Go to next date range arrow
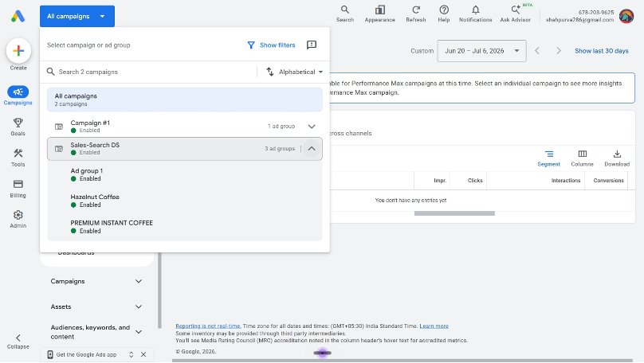Viewport: 644px width, 363px height. tap(559, 51)
